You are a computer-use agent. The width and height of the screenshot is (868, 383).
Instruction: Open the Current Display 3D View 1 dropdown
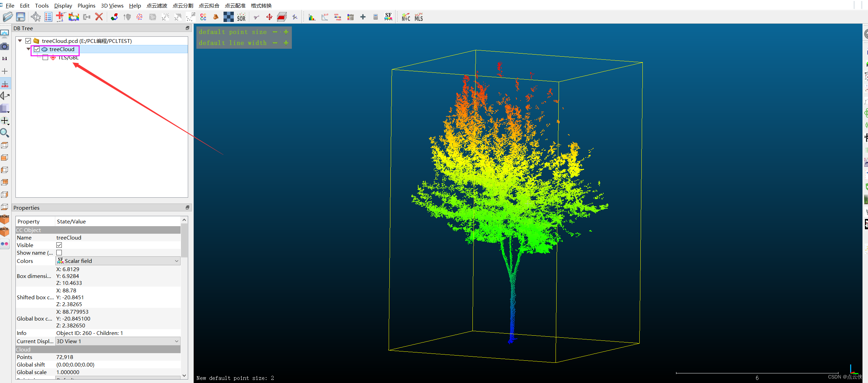click(x=118, y=341)
